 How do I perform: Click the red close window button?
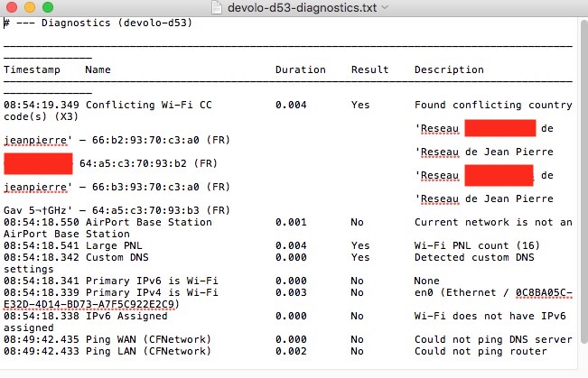[12, 7]
